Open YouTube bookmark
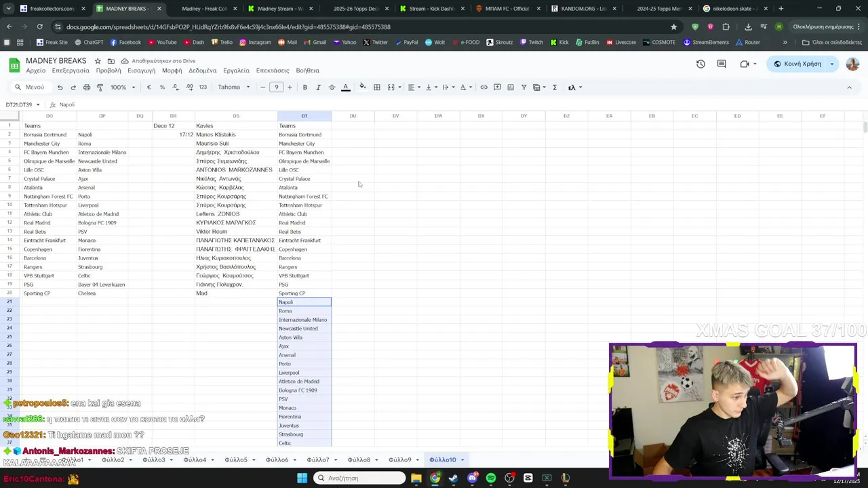 point(162,42)
